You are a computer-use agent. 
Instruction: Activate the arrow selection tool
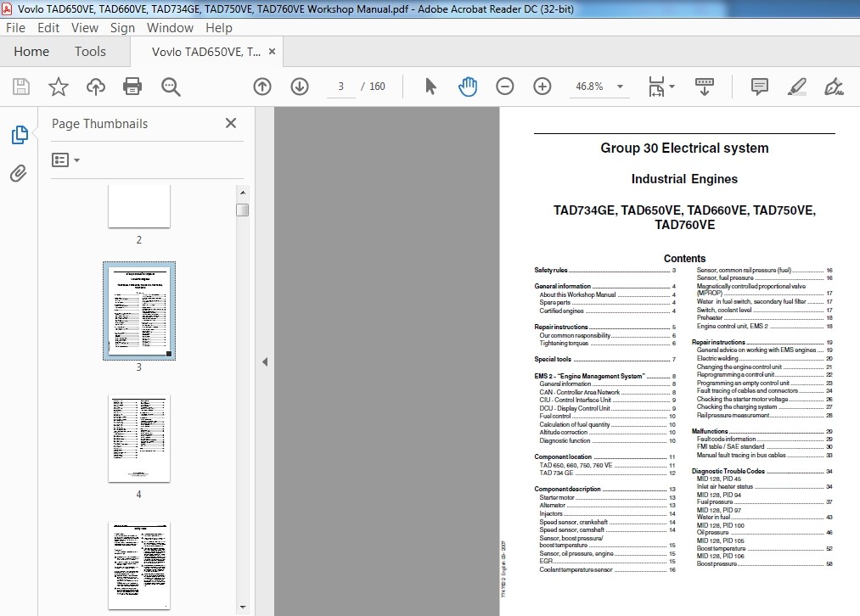click(430, 87)
